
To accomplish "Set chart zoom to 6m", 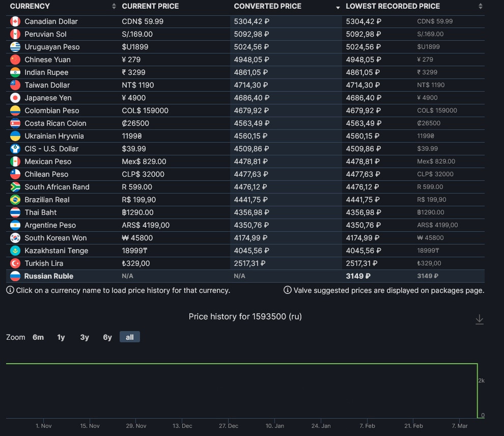I will (38, 337).
